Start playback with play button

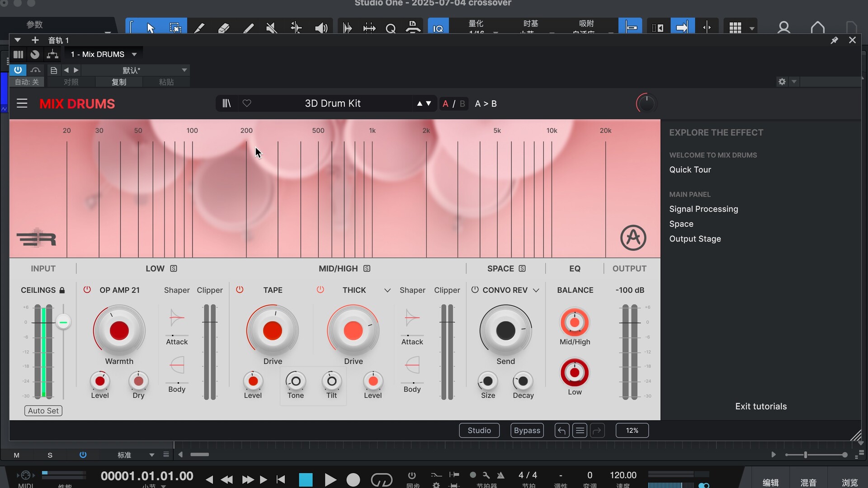(330, 479)
